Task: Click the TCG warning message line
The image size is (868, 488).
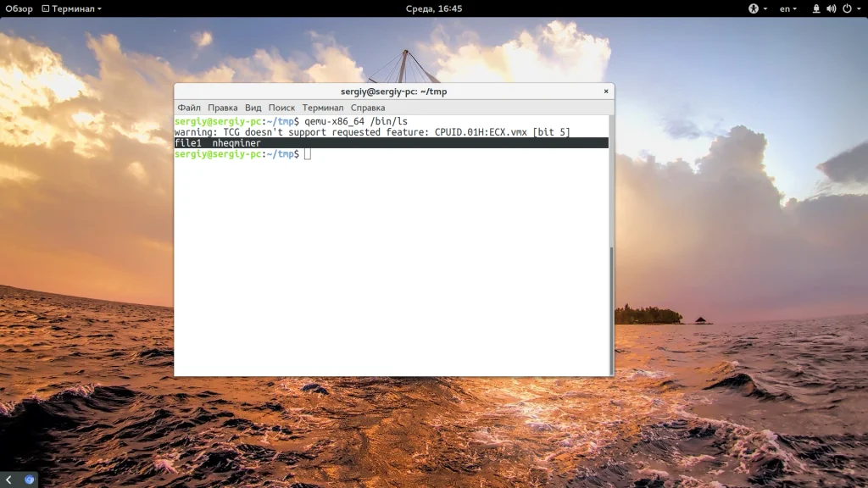Action: point(372,132)
